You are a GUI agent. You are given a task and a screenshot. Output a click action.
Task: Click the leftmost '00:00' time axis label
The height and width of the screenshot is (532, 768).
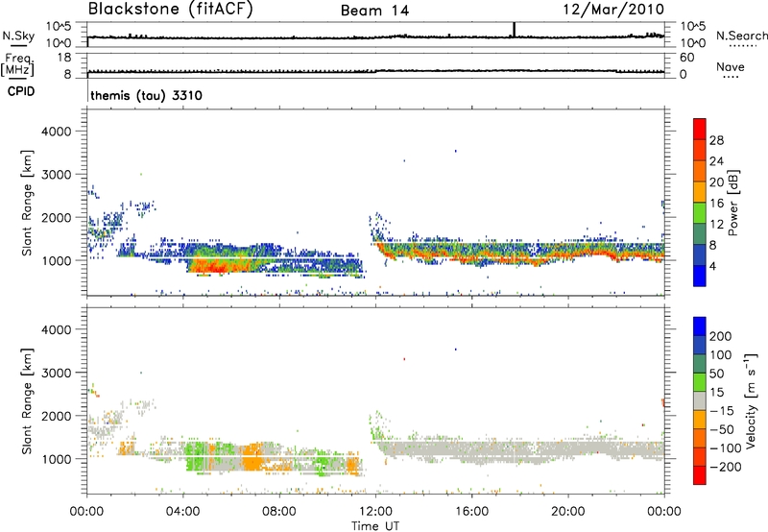tap(86, 512)
